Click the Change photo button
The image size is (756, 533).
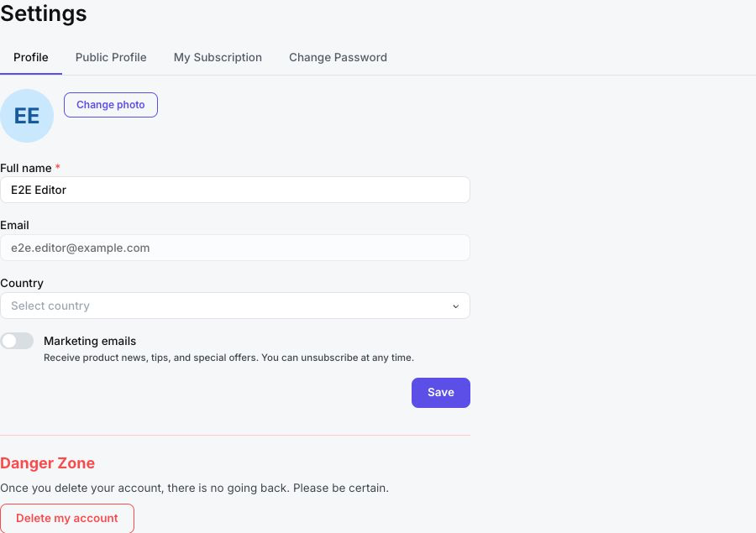tap(111, 105)
